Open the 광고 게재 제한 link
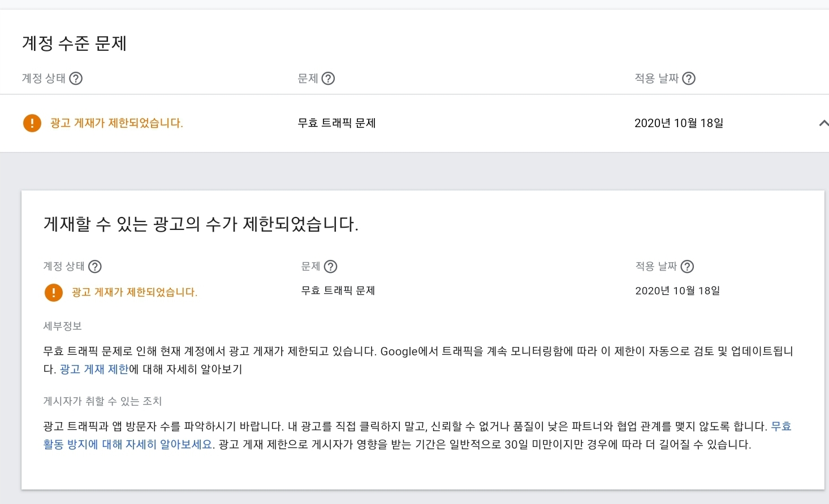The image size is (829, 504). [x=94, y=369]
